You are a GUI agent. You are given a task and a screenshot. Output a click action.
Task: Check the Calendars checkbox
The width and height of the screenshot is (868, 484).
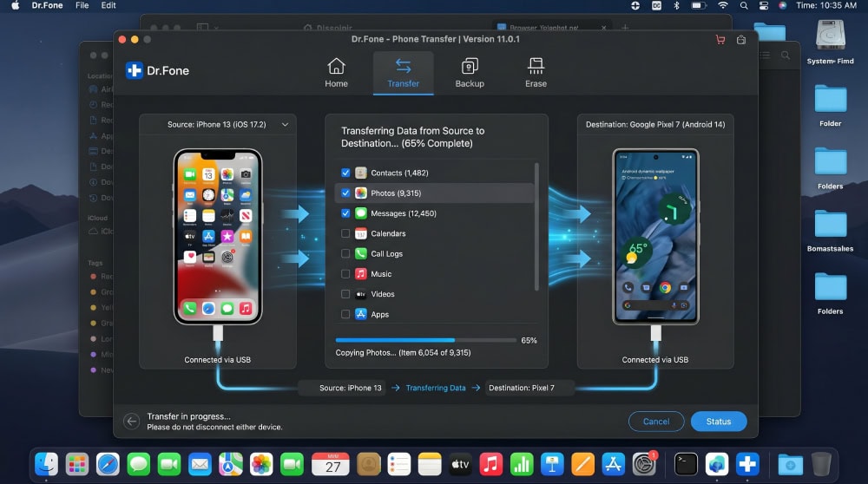tap(345, 233)
